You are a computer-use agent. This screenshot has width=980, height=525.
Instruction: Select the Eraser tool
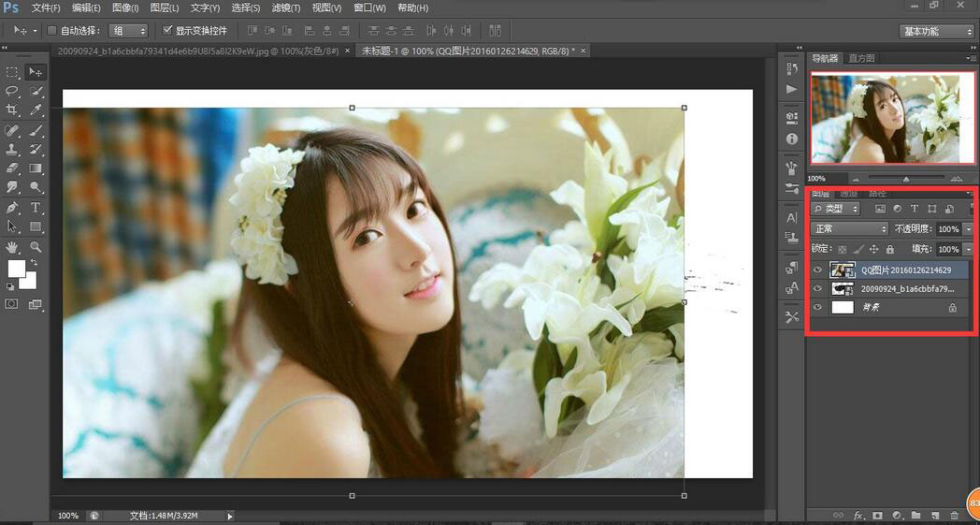12,168
